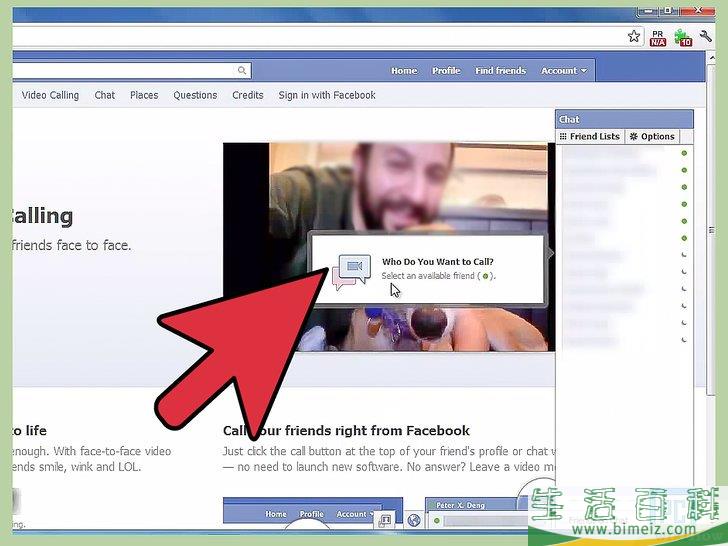The width and height of the screenshot is (728, 546).
Task: Open the browser wrench menu
Action: [x=706, y=36]
